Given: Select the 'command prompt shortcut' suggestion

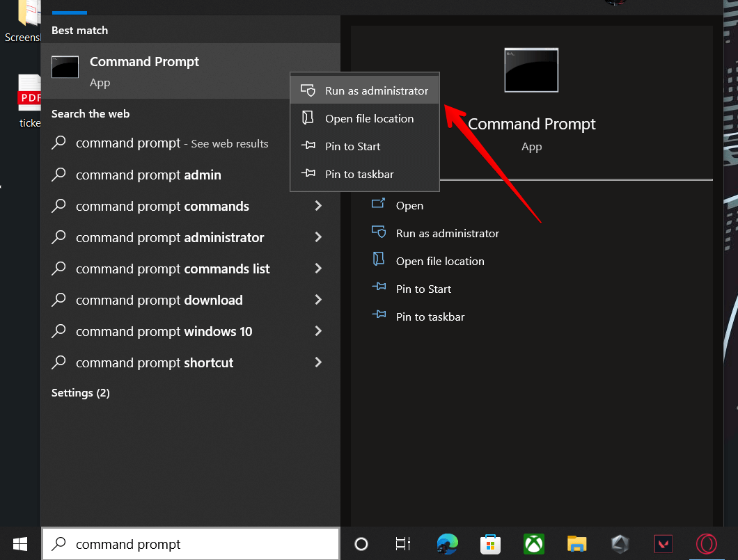Looking at the screenshot, I should click(155, 363).
